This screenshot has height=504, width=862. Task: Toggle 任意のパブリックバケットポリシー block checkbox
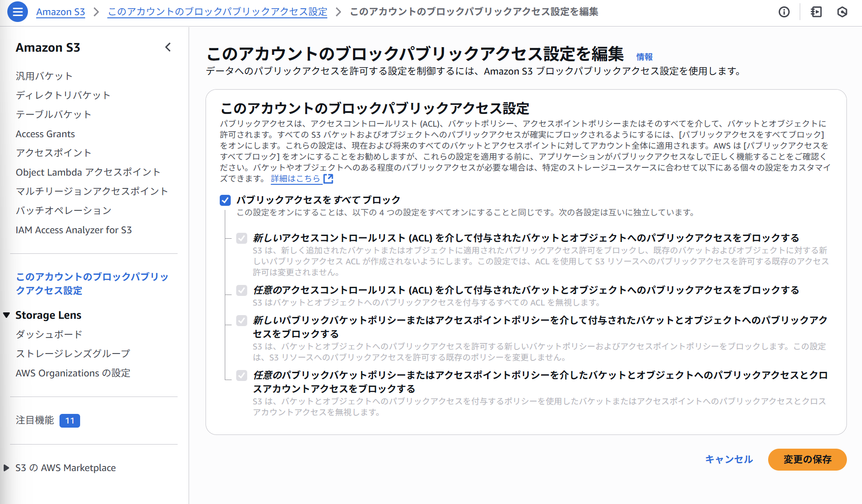pyautogui.click(x=242, y=375)
